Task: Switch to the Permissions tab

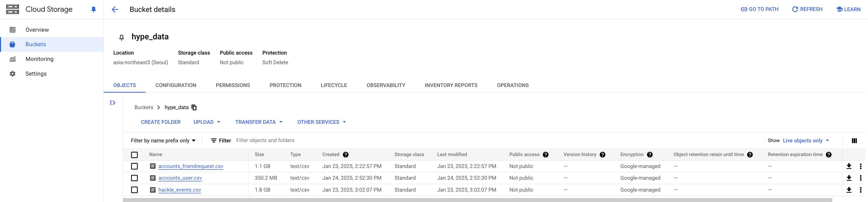Action: 233,86
